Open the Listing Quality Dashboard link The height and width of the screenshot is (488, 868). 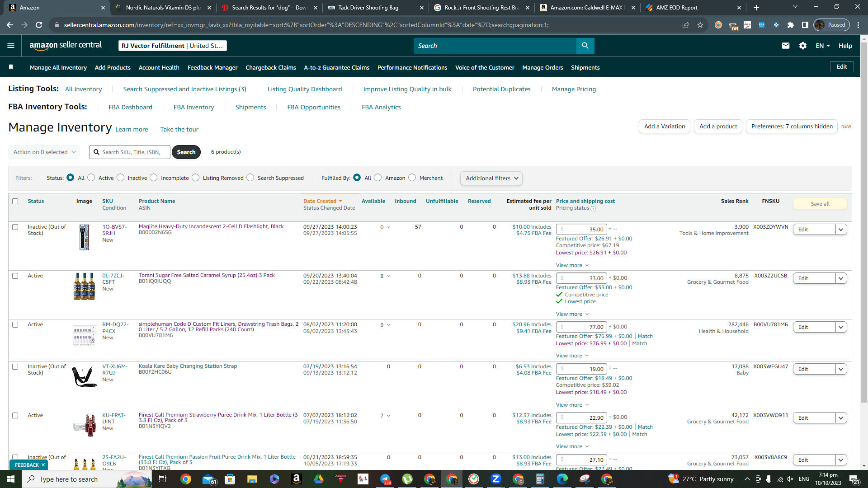point(305,89)
